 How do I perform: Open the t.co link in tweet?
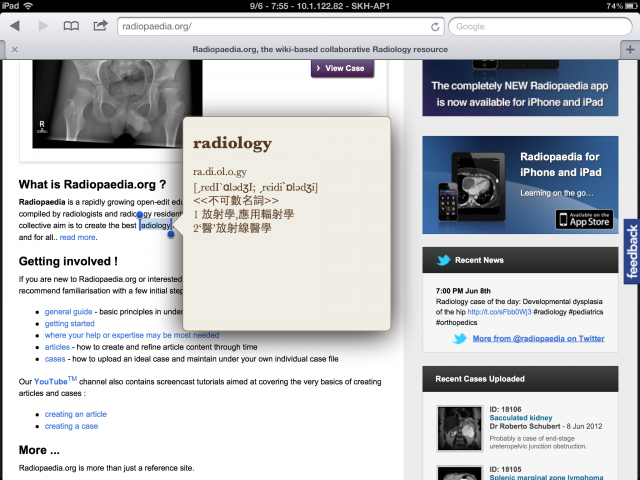[499, 312]
